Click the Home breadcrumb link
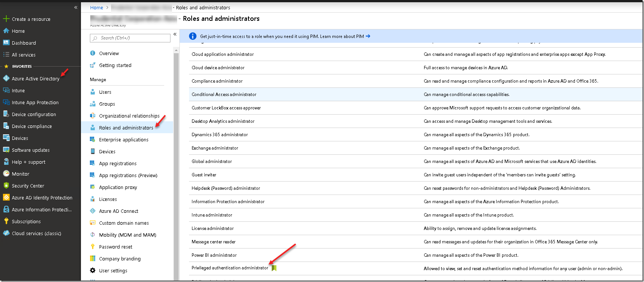Screen dimensions: 644x282 (97, 7)
